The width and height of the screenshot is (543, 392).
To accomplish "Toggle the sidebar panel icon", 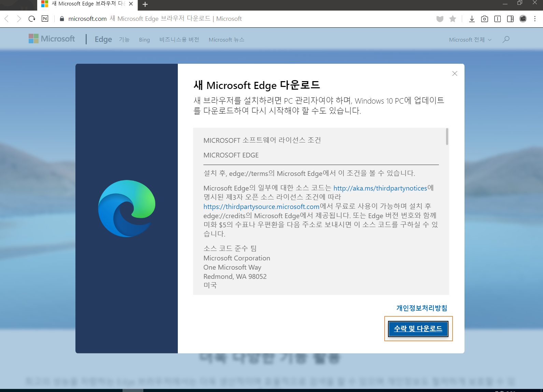I will pos(510,19).
